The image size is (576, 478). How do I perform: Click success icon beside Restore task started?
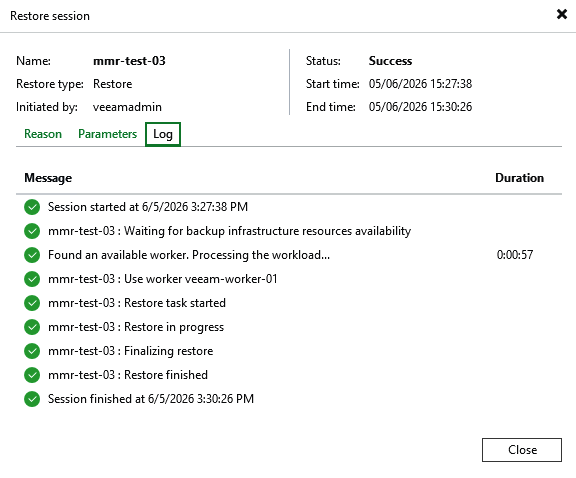click(32, 303)
